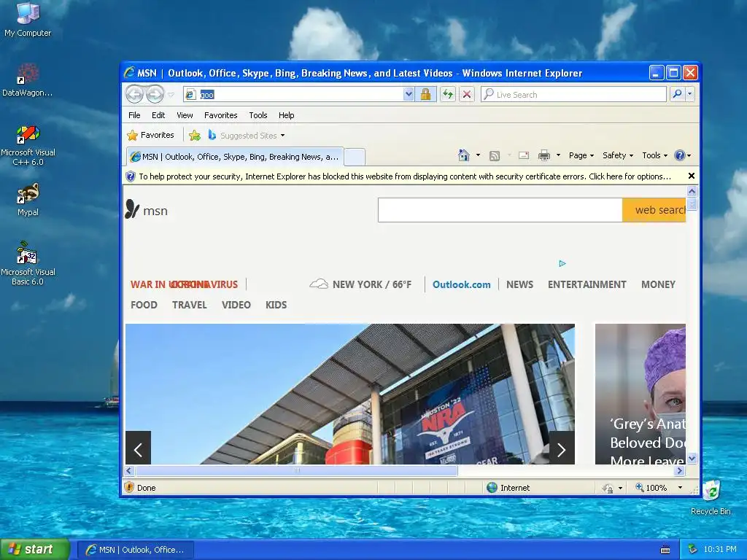The image size is (747, 560).
Task: Click the RSS feeds icon
Action: click(x=495, y=156)
